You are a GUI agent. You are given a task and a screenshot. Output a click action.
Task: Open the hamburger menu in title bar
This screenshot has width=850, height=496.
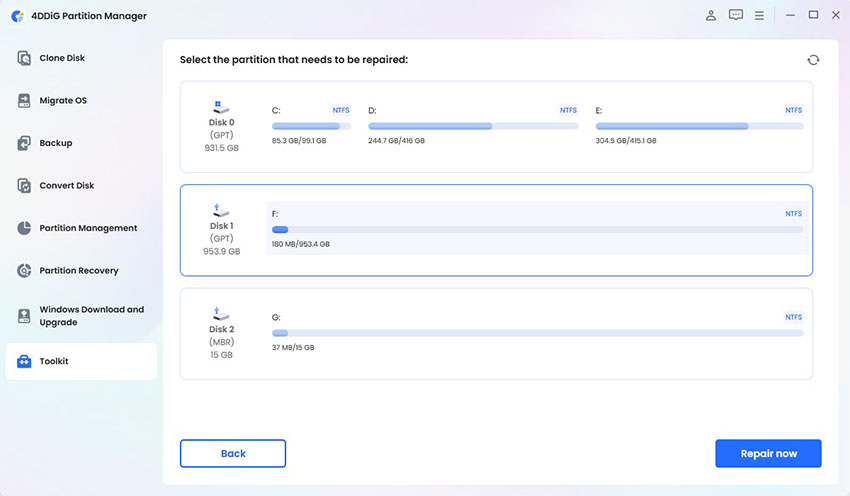click(759, 16)
